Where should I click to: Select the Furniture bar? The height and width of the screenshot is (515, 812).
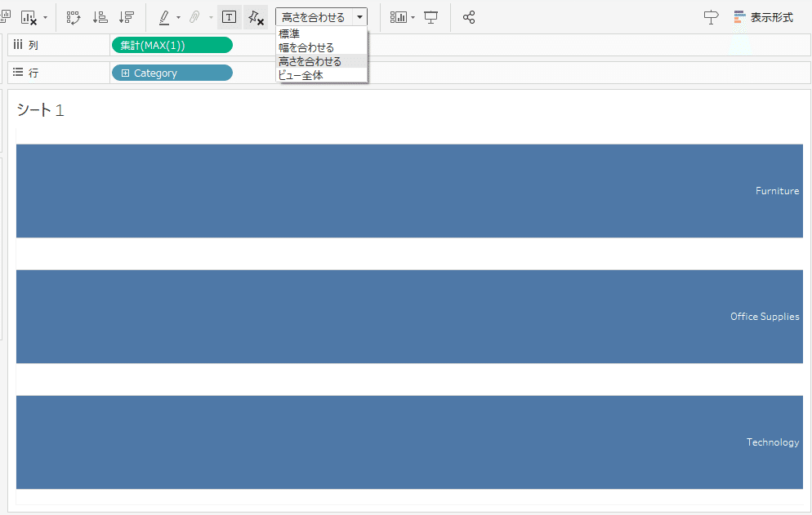[x=409, y=191]
